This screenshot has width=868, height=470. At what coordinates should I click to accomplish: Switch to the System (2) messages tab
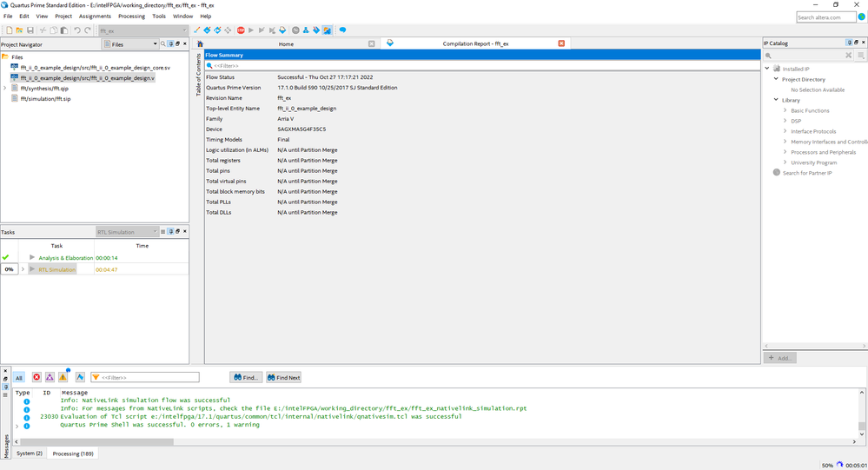pos(30,453)
